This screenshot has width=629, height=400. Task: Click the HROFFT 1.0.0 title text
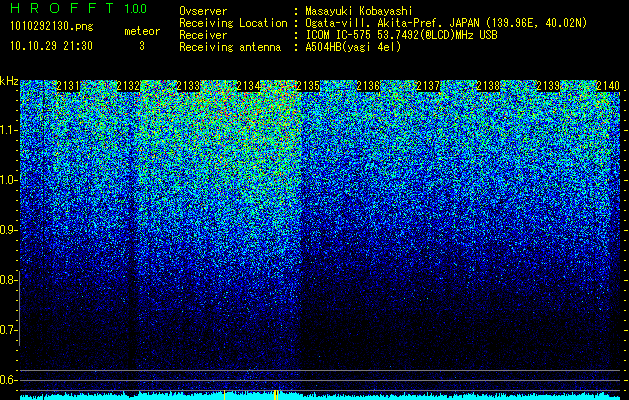[x=79, y=8]
